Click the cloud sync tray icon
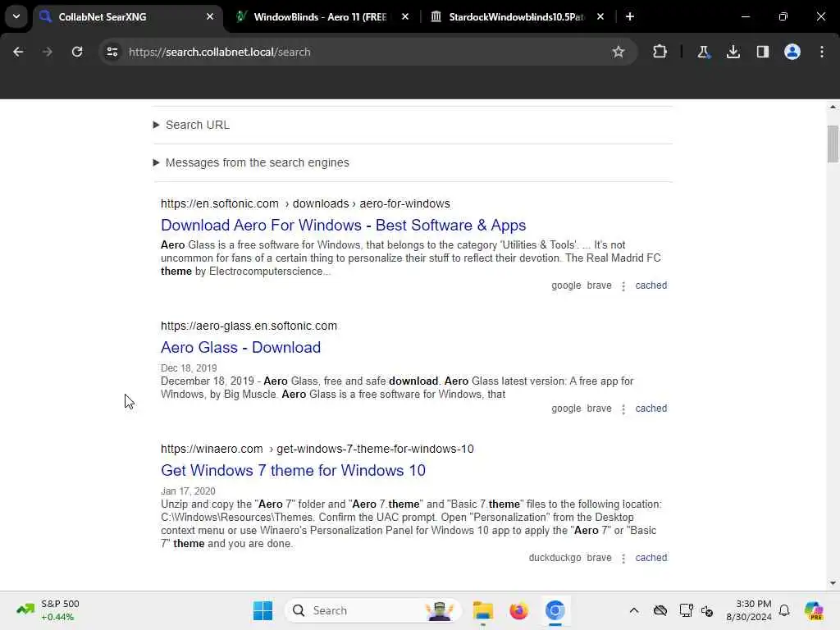The image size is (840, 630). point(660,610)
